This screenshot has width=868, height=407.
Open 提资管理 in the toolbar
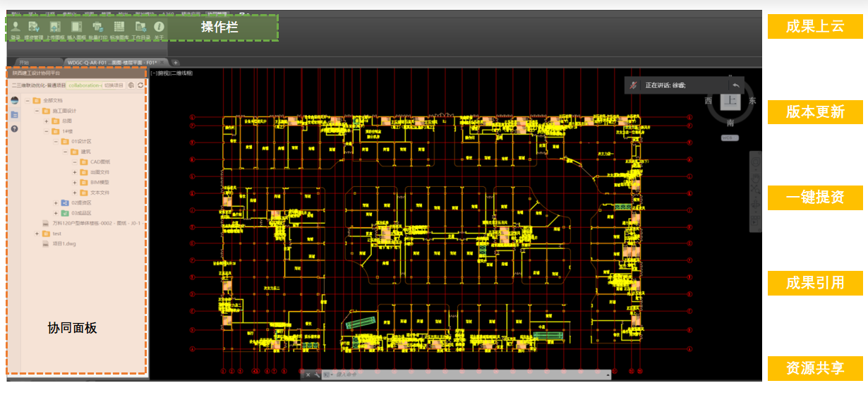click(x=34, y=28)
